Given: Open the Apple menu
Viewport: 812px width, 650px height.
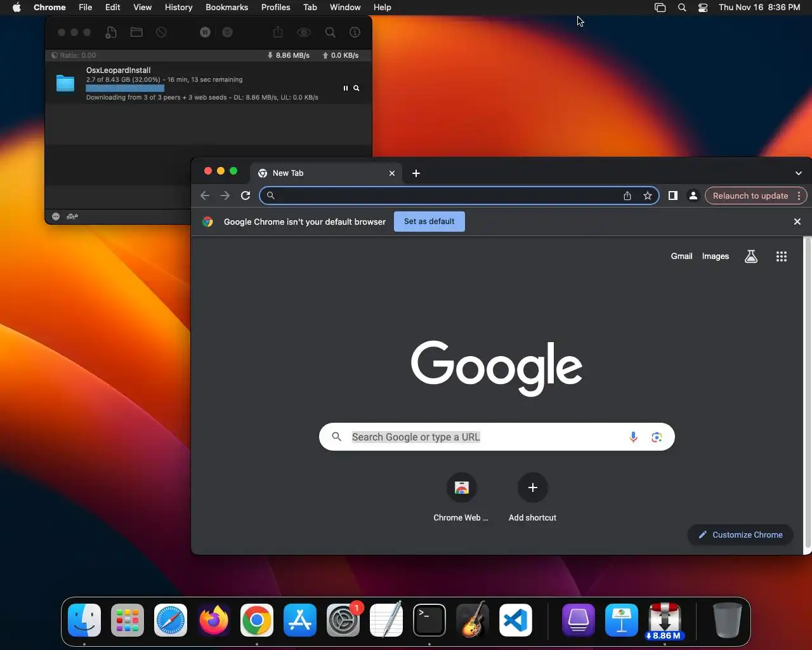Looking at the screenshot, I should click(x=16, y=7).
